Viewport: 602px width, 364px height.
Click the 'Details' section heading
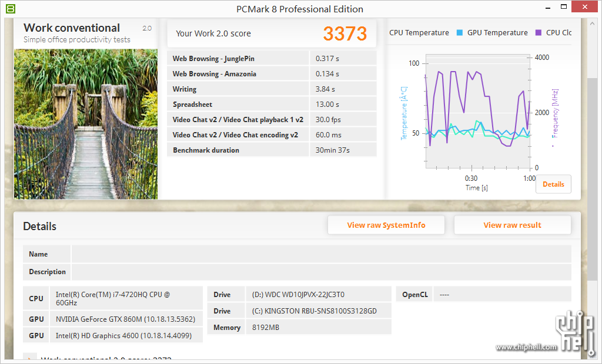click(39, 226)
